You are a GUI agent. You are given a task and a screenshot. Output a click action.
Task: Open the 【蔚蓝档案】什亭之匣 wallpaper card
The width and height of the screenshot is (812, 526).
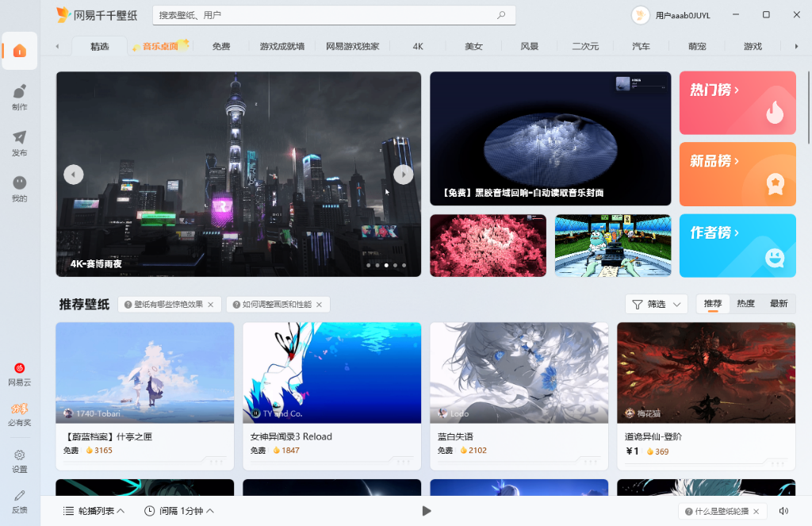(145, 397)
